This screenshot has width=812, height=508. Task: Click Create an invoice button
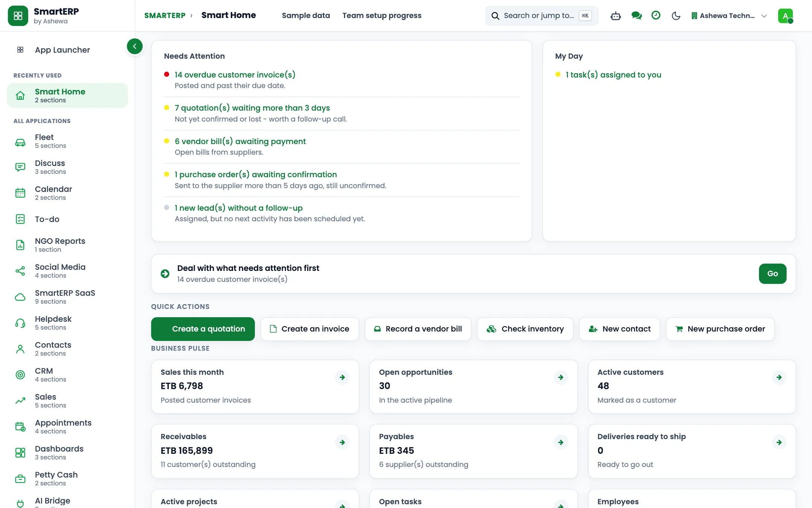[x=310, y=329]
